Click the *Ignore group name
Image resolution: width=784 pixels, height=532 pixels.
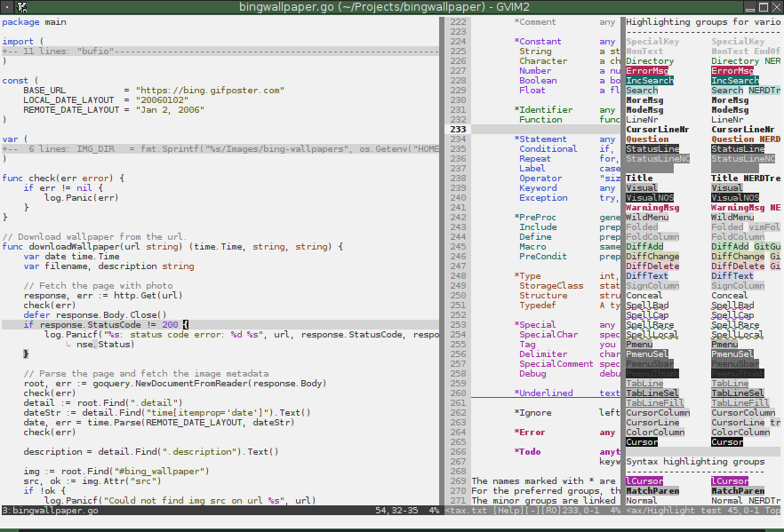point(532,413)
